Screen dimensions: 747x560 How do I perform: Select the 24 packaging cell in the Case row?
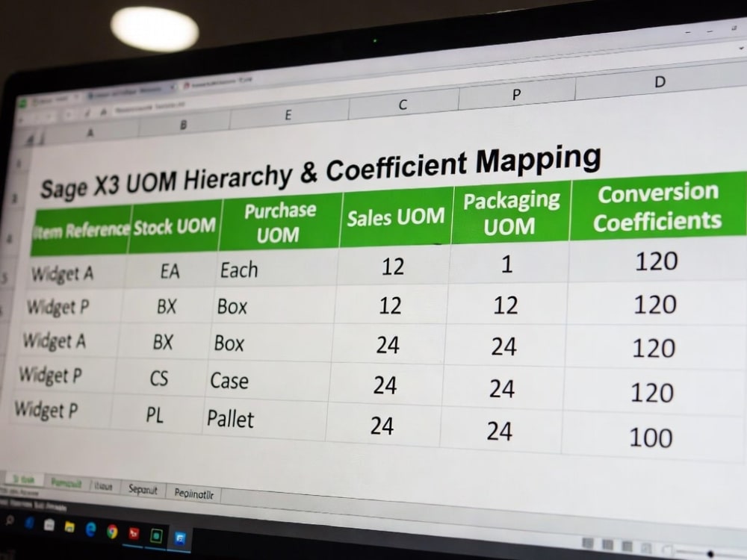502,388
